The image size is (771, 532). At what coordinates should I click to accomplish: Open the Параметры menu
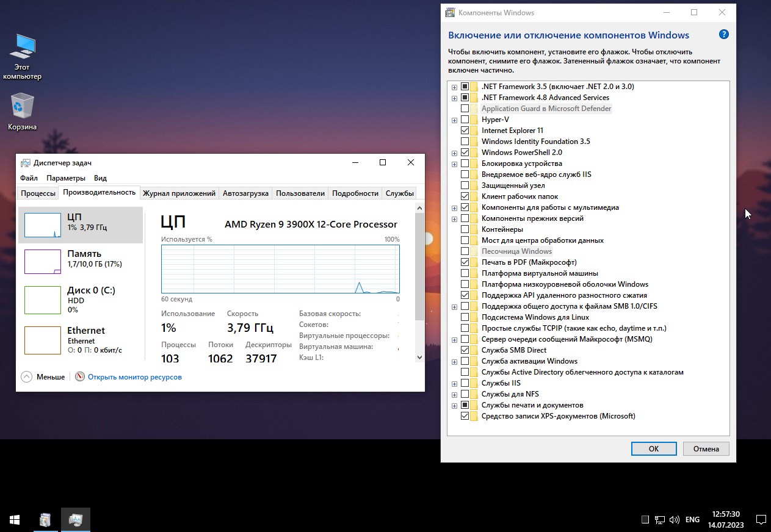click(x=66, y=178)
